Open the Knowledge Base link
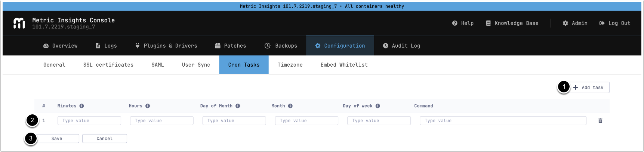644x152 pixels. [512, 23]
